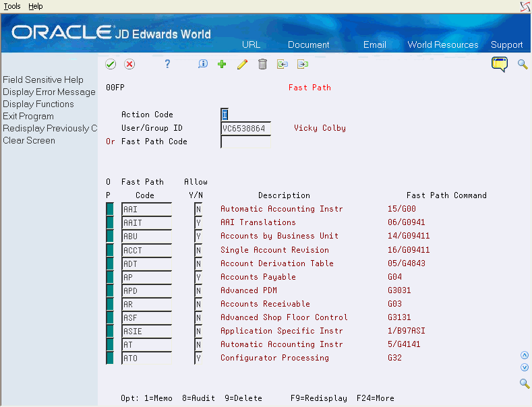Screen dimensions: 532x407
Task: Click the next record arrow icon
Action: coord(303,64)
